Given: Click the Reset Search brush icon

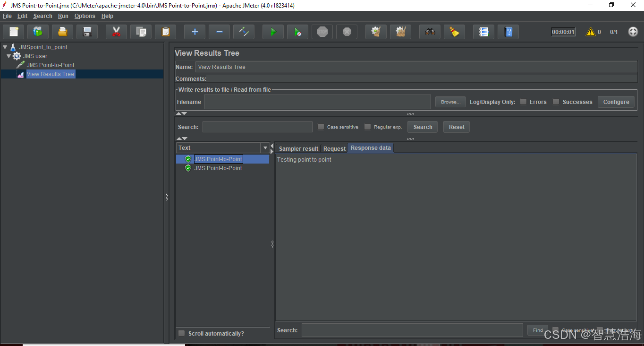Looking at the screenshot, I should pos(455,32).
